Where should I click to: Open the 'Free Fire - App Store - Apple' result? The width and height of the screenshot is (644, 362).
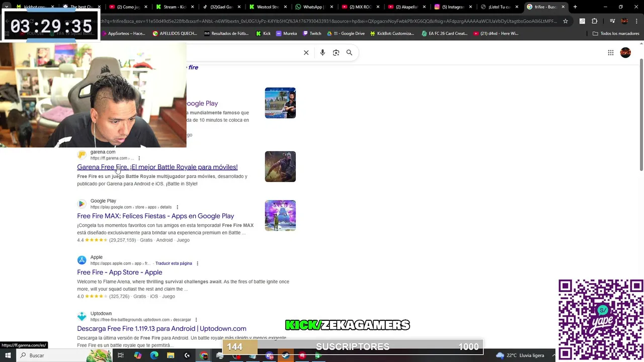coord(119,272)
